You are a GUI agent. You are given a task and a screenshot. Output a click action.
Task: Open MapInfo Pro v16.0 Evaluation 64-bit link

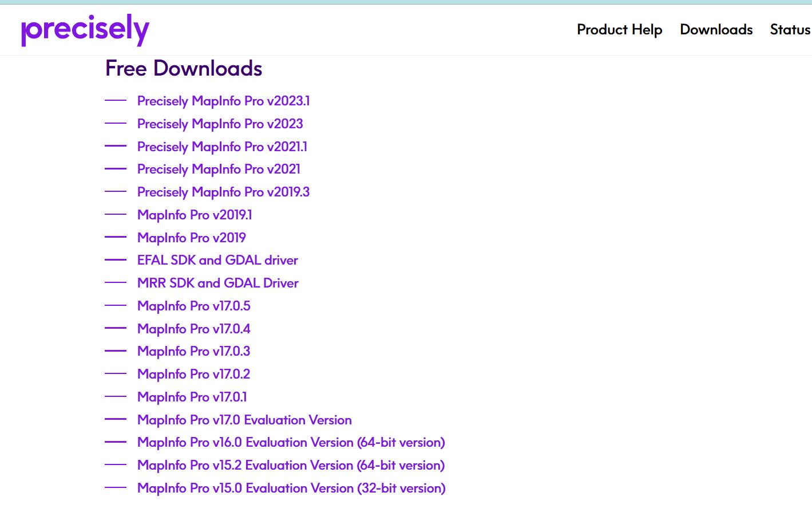(291, 442)
